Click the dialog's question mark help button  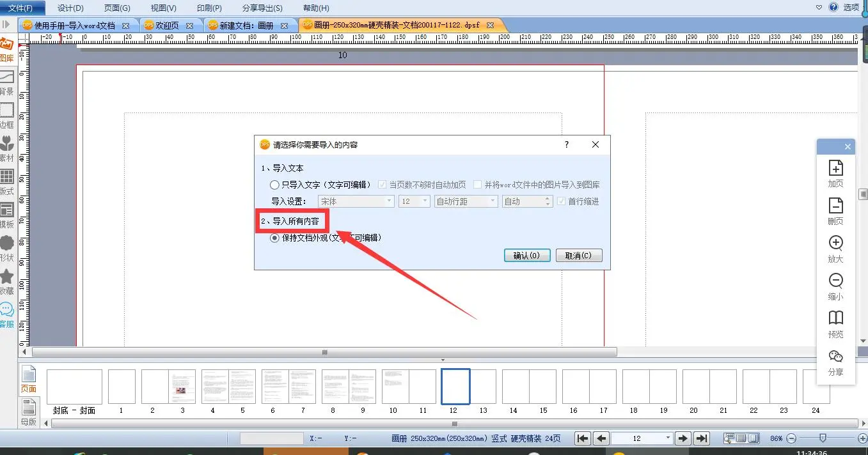(566, 144)
